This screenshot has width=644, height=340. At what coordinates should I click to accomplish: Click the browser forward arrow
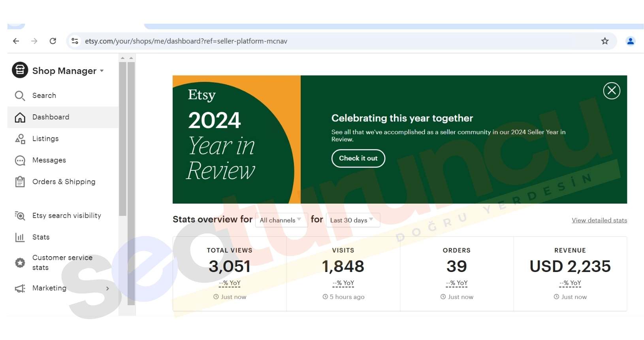coord(34,41)
